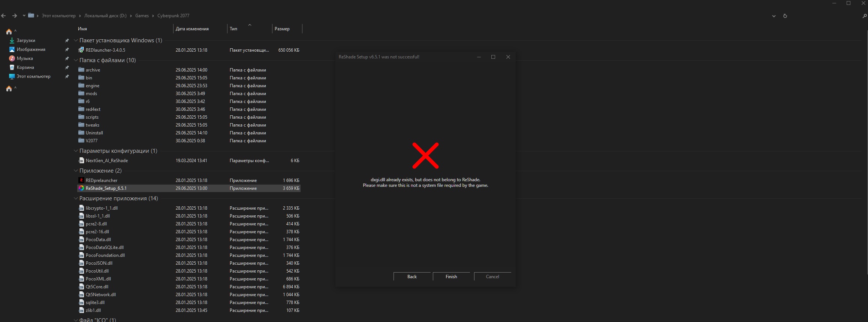Image resolution: width=868 pixels, height=322 pixels.
Task: Open 'Музыка' in the navigation pane
Action: click(x=25, y=58)
